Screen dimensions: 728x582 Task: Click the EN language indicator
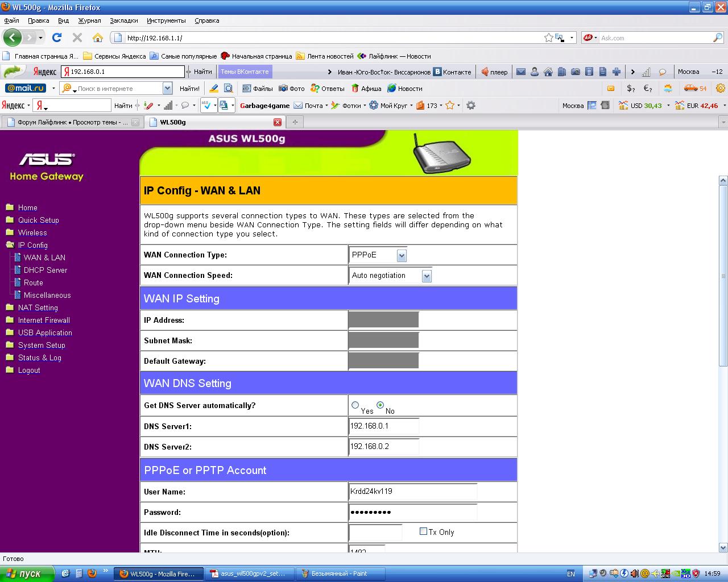pos(571,573)
